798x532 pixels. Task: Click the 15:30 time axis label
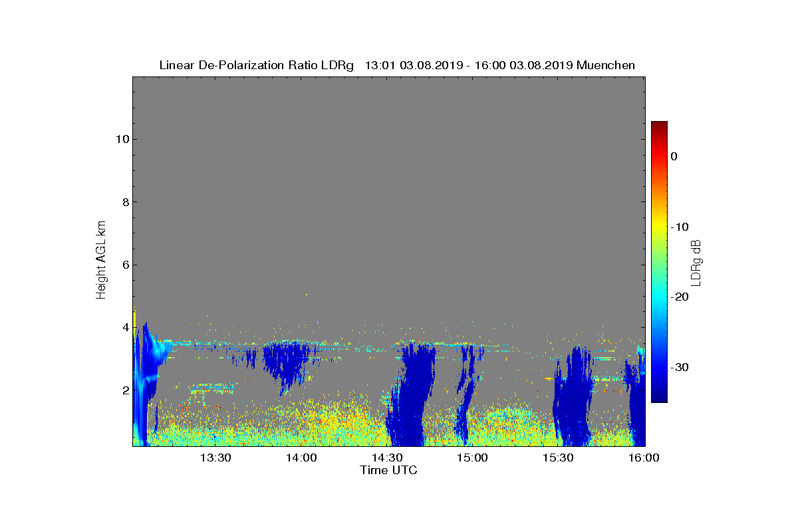559,458
